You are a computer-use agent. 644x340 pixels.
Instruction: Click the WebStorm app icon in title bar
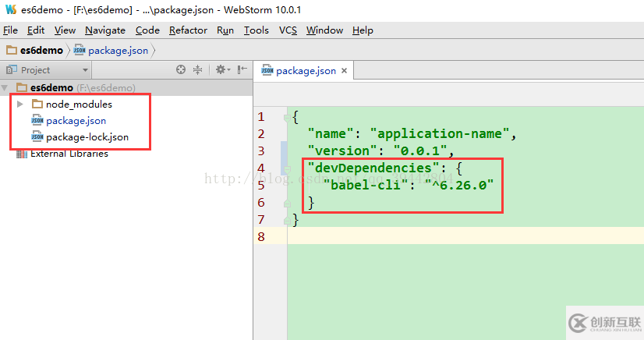tap(11, 9)
